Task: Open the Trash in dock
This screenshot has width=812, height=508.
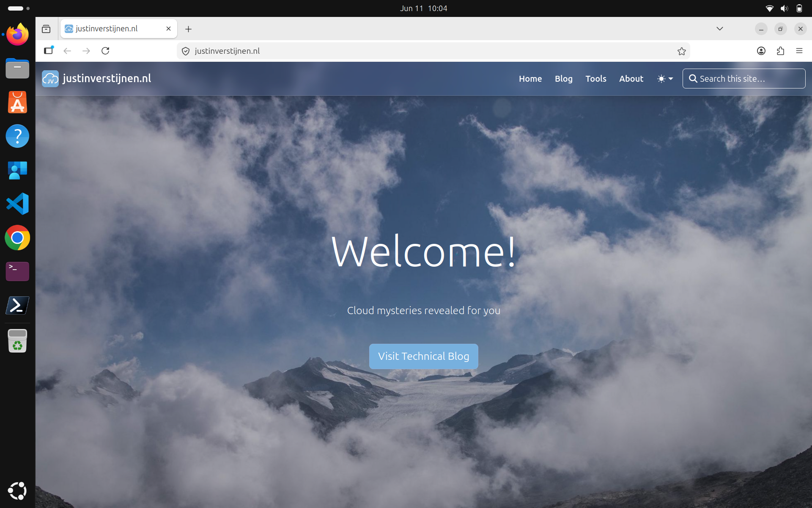Action: click(17, 341)
